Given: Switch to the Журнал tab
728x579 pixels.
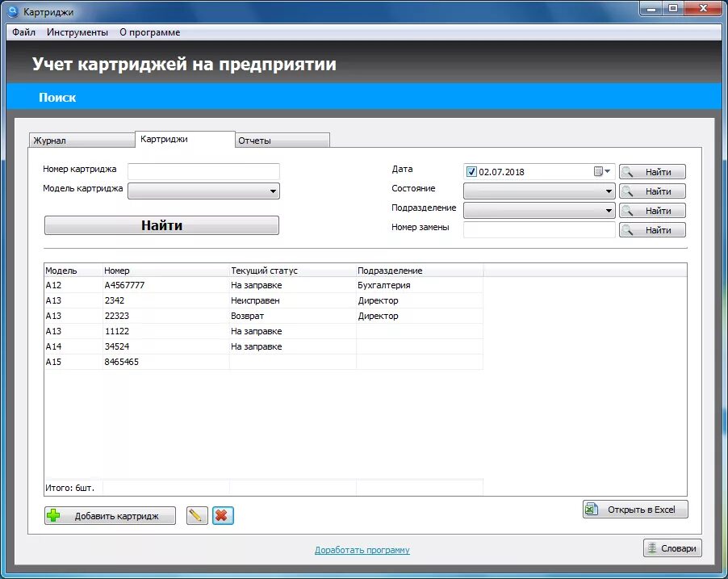Looking at the screenshot, I should click(81, 139).
